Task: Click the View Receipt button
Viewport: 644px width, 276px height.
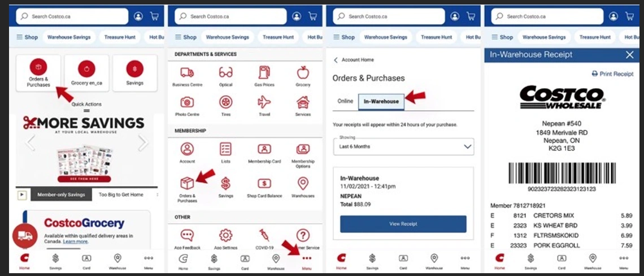Action: click(x=403, y=224)
